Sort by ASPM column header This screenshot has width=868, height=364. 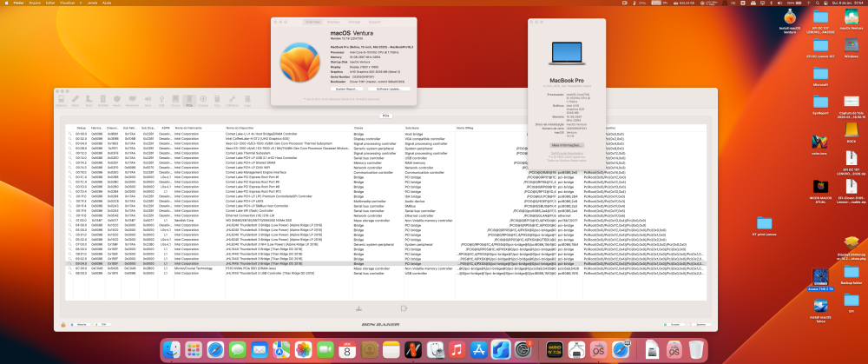[165, 128]
